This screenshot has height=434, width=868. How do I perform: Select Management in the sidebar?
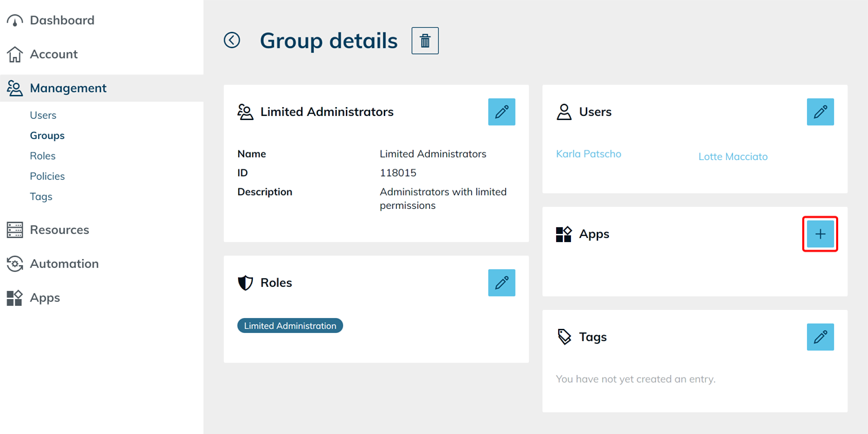click(102, 88)
